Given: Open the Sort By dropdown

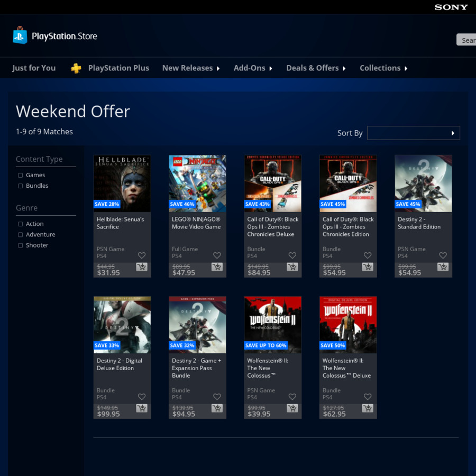Looking at the screenshot, I should pyautogui.click(x=414, y=133).
